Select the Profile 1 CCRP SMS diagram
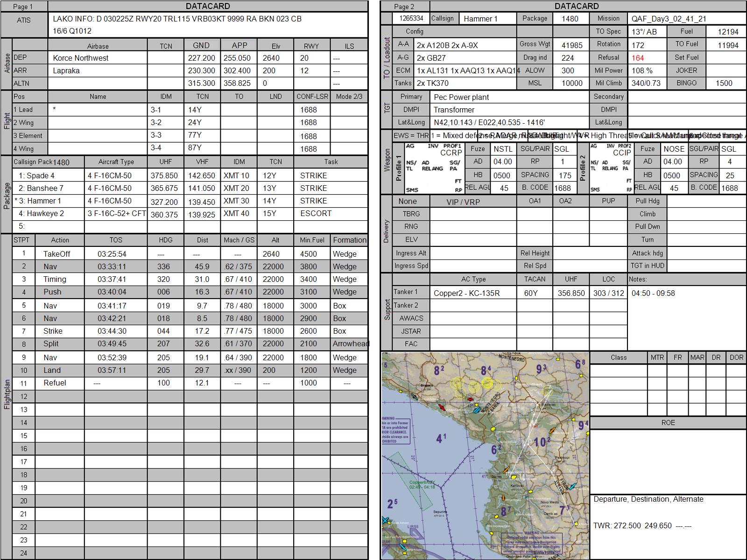Viewport: 747px width, 560px height. click(x=434, y=168)
